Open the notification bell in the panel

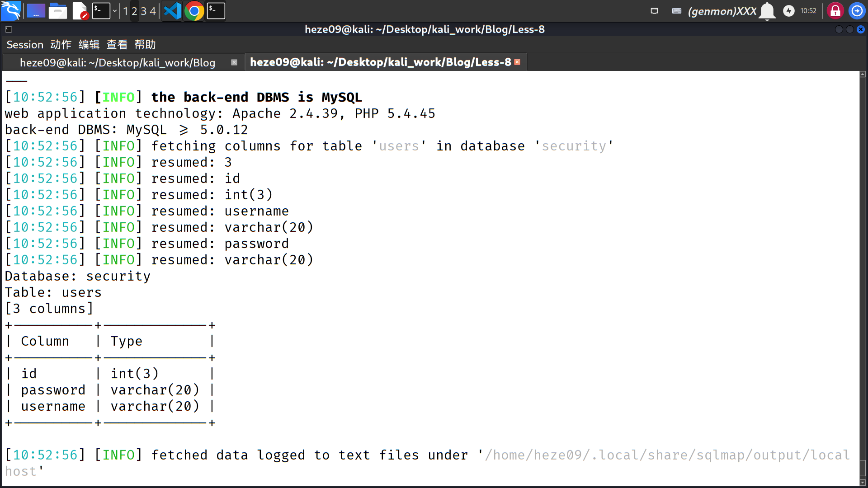(x=767, y=11)
